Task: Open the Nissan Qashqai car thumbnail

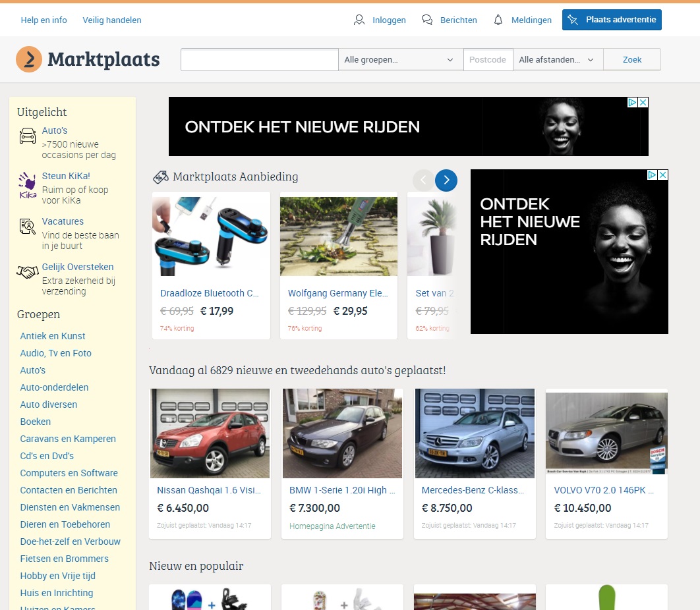Action: tap(210, 433)
